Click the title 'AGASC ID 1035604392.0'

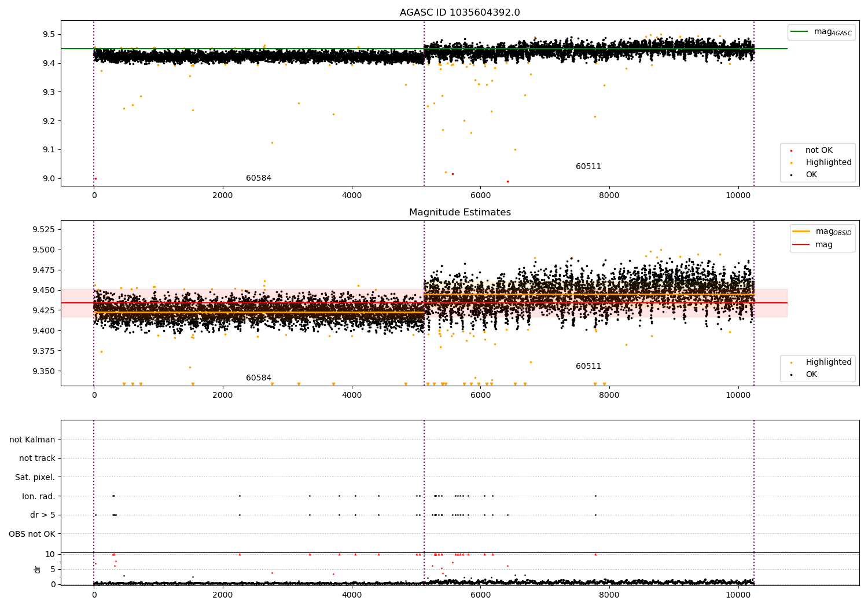click(459, 13)
